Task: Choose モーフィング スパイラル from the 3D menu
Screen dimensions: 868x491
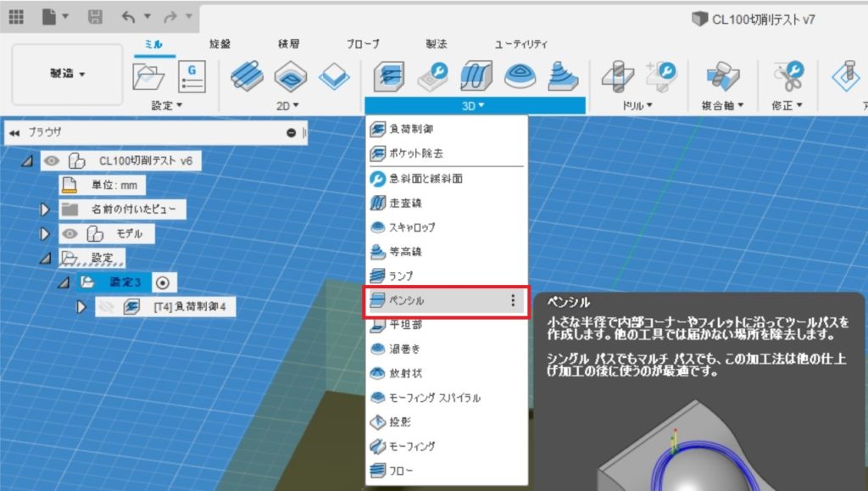Action: [x=446, y=398]
